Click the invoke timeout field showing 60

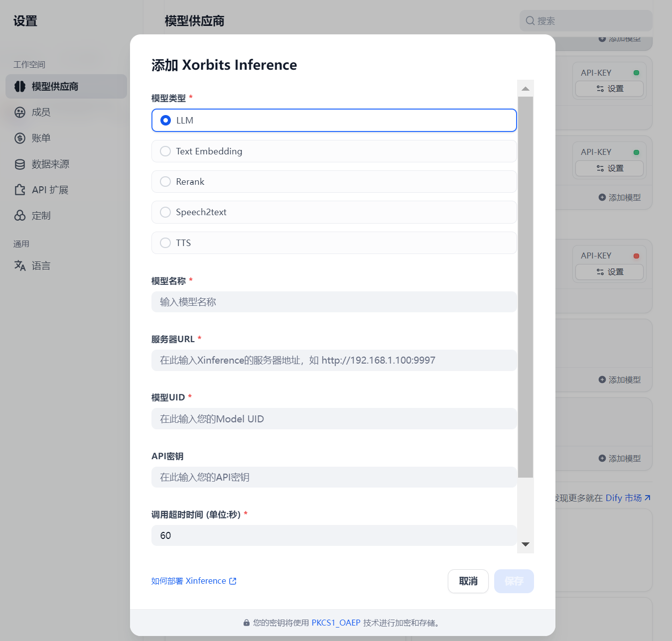334,535
